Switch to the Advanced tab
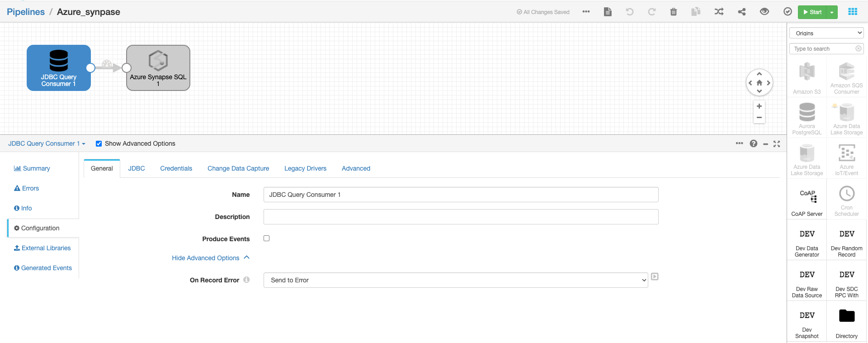This screenshot has height=343, width=868. [356, 168]
